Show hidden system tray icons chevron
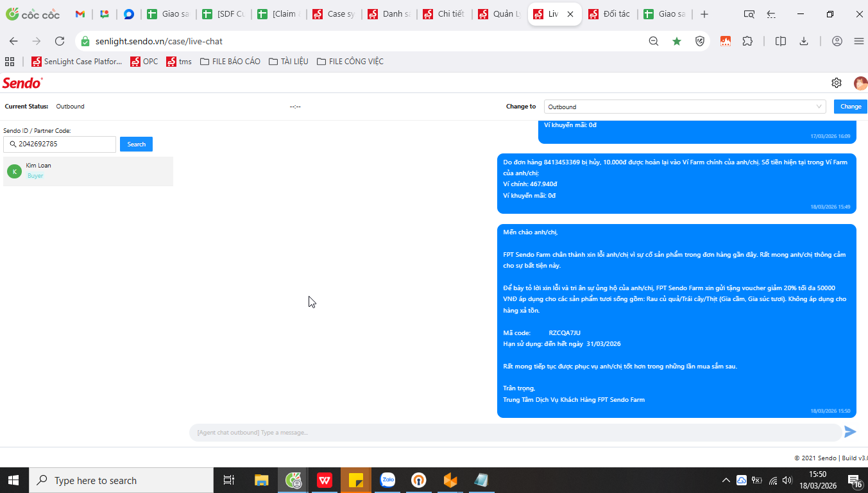Image resolution: width=868 pixels, height=493 pixels. pyautogui.click(x=726, y=480)
